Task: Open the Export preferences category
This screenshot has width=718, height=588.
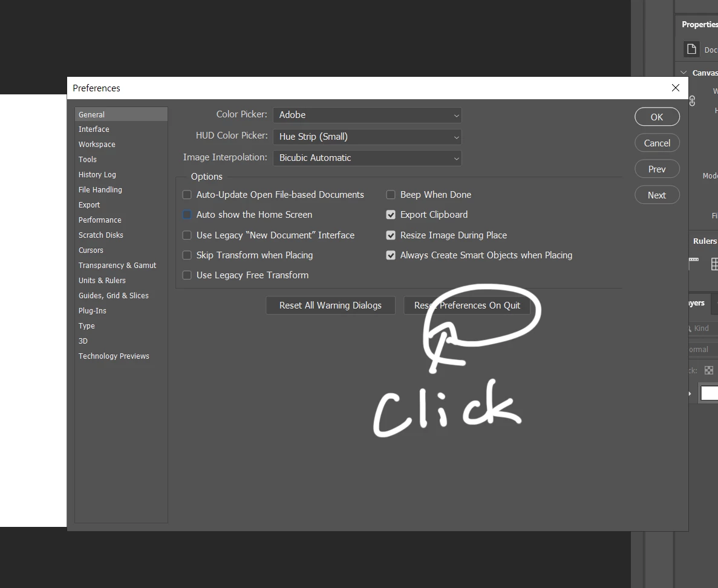Action: [x=122, y=204]
